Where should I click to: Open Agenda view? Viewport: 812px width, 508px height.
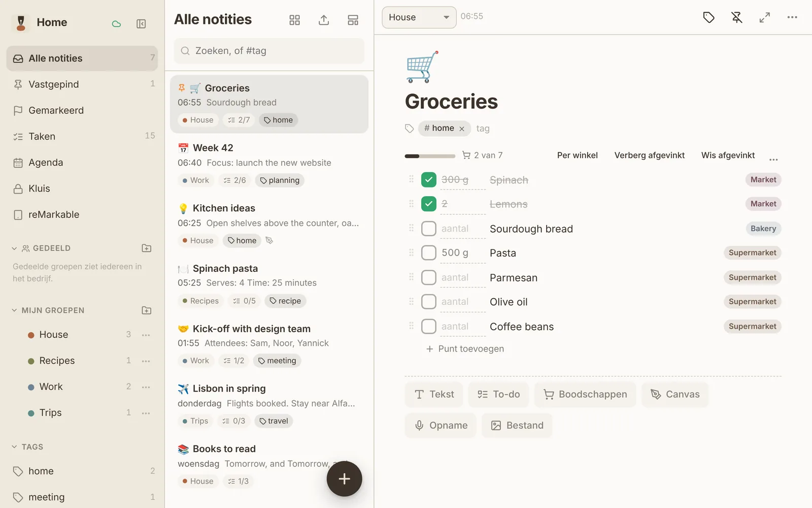coord(82,163)
